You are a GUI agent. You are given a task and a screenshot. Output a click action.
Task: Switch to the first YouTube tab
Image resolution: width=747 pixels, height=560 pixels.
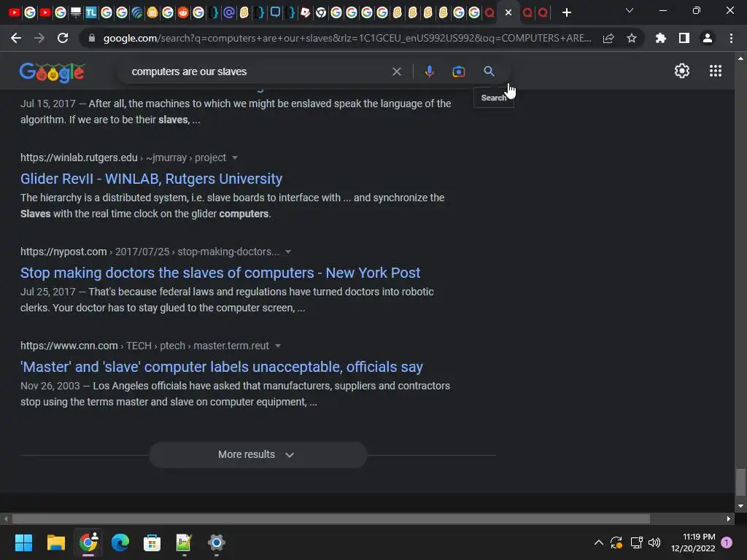pyautogui.click(x=15, y=12)
